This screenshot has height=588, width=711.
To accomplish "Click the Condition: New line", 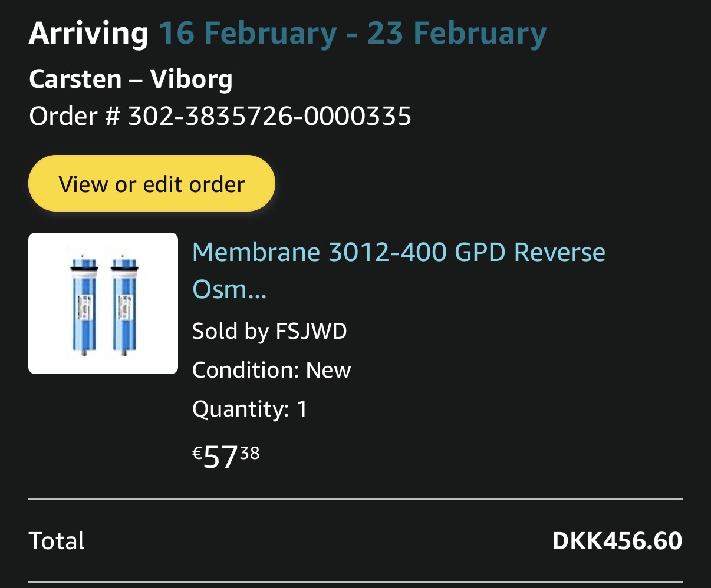I will [271, 370].
